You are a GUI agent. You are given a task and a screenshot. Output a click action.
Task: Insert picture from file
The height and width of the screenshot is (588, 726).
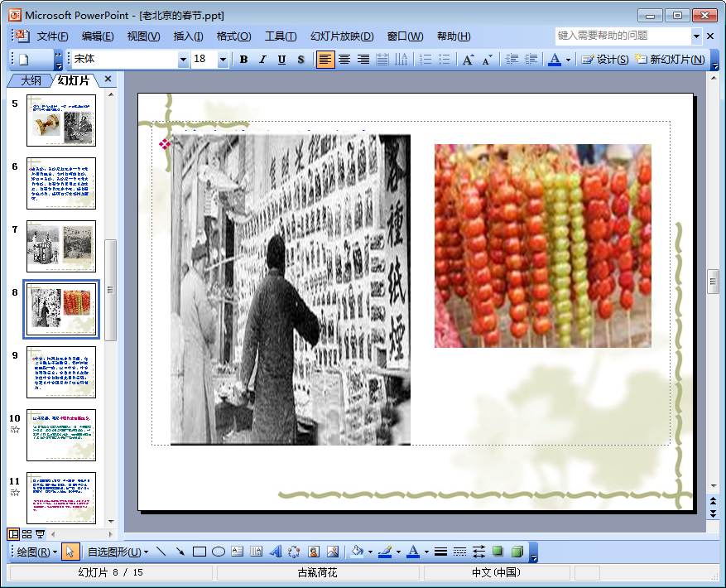pos(333,552)
